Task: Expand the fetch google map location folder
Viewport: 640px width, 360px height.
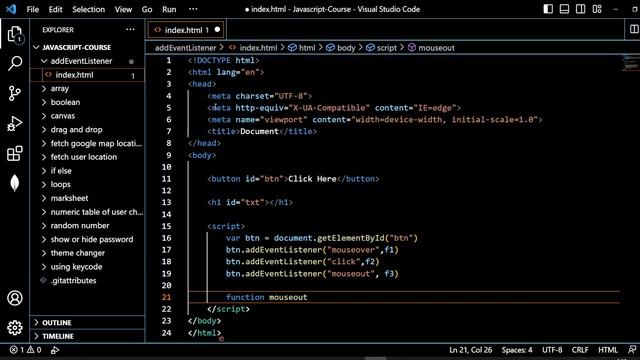Action: point(87,143)
